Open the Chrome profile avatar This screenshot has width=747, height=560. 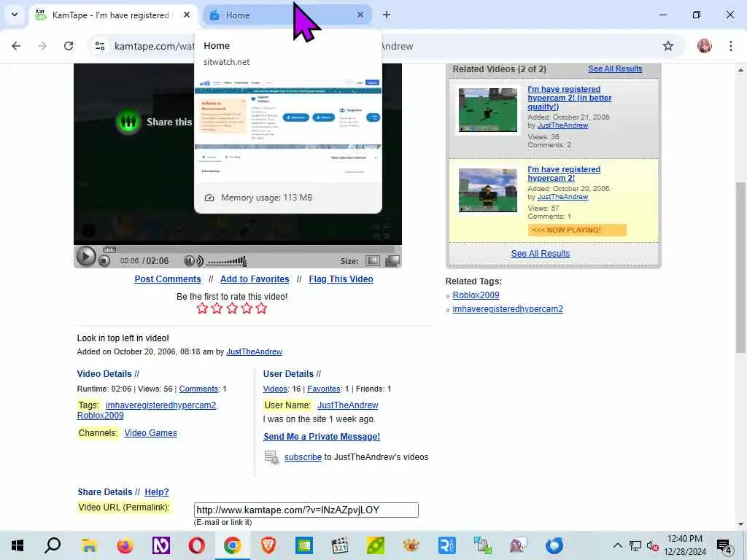coord(704,46)
